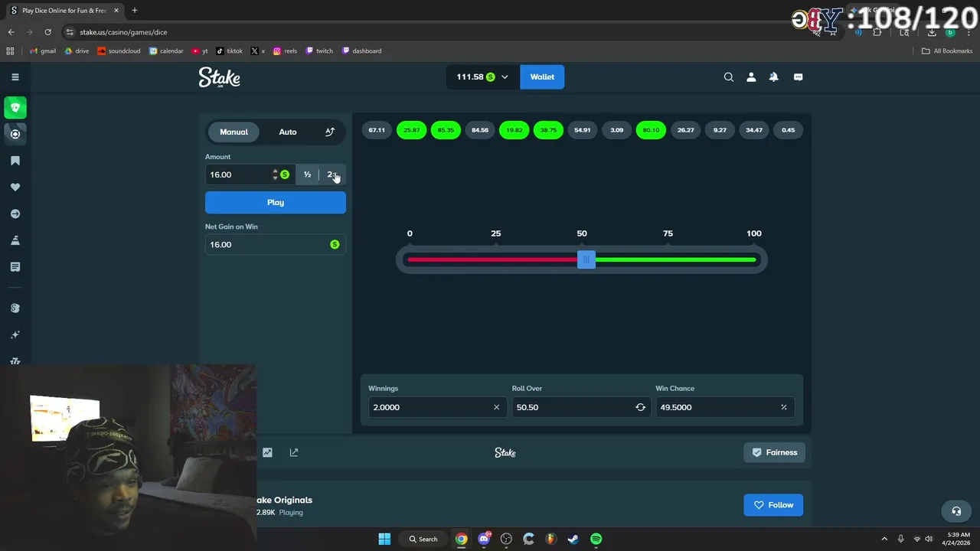
Task: Open the user profile icon
Action: pyautogui.click(x=751, y=77)
